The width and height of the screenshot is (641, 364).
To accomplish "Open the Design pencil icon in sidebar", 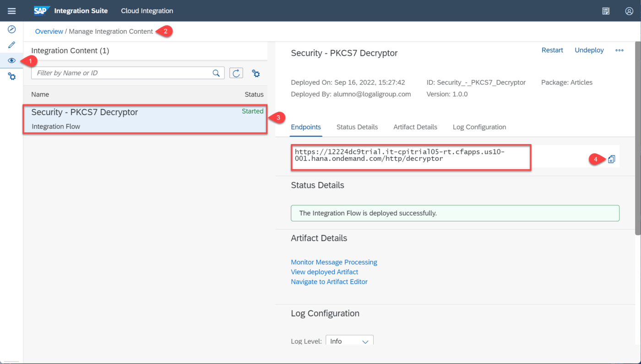I will point(12,45).
